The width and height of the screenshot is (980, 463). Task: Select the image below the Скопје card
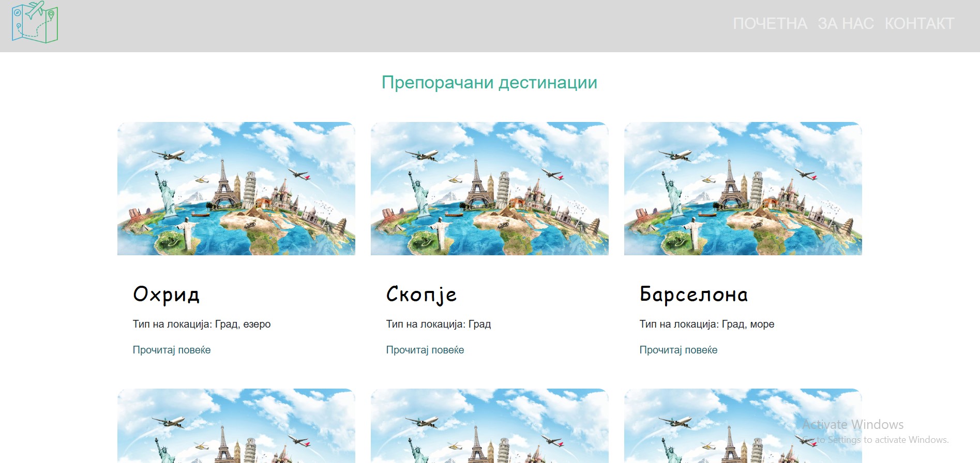[489, 426]
